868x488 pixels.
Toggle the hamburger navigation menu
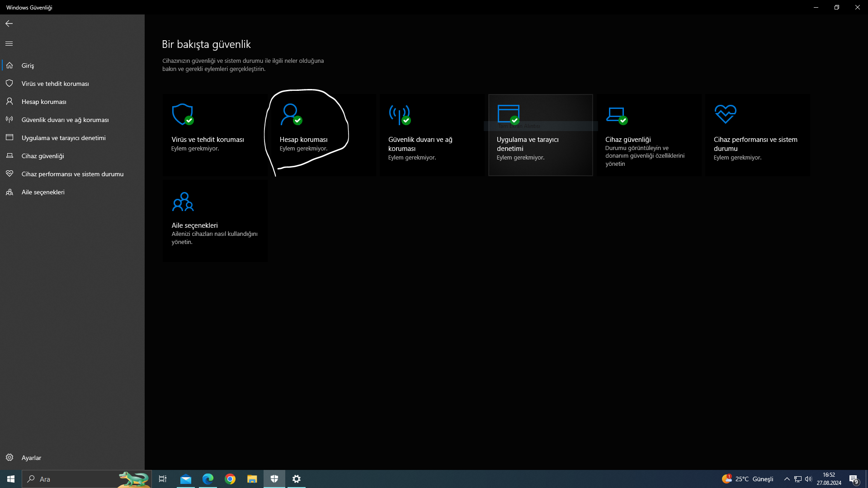(x=9, y=44)
